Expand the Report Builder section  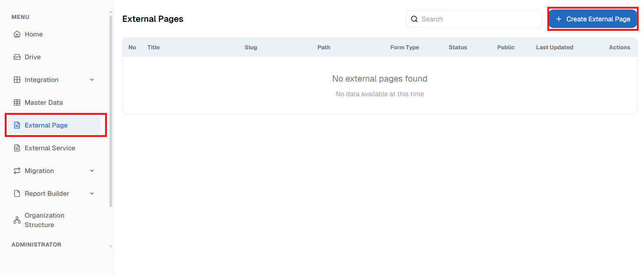pos(91,193)
